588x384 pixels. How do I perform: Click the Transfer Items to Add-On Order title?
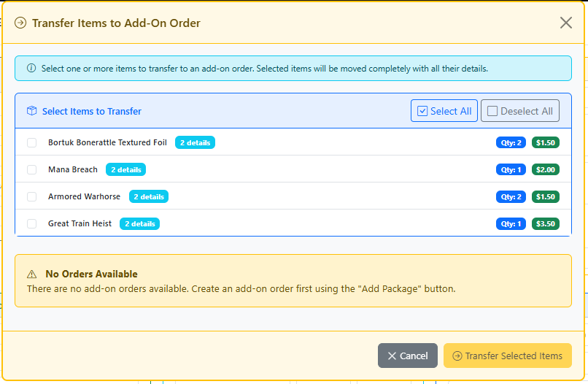point(116,23)
